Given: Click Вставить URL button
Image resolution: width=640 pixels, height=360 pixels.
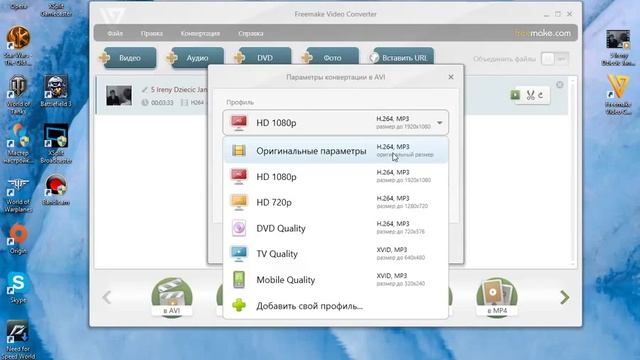Looking at the screenshot, I should 401,58.
